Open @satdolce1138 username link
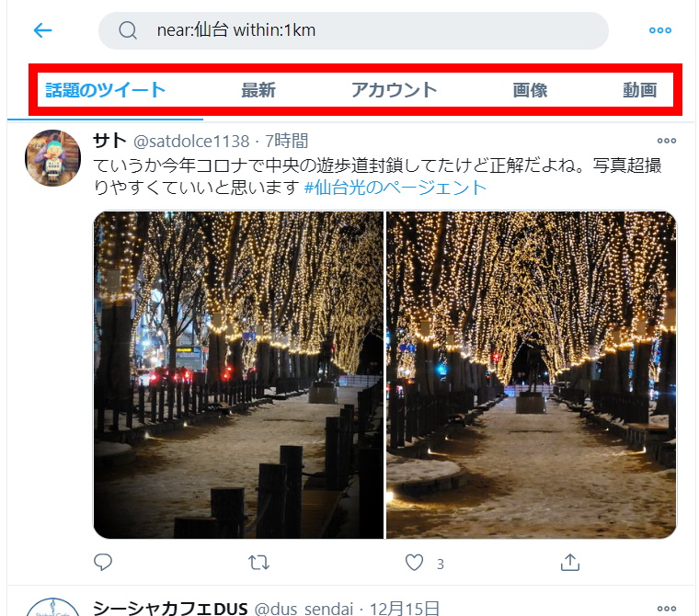This screenshot has width=699, height=616. click(x=191, y=142)
